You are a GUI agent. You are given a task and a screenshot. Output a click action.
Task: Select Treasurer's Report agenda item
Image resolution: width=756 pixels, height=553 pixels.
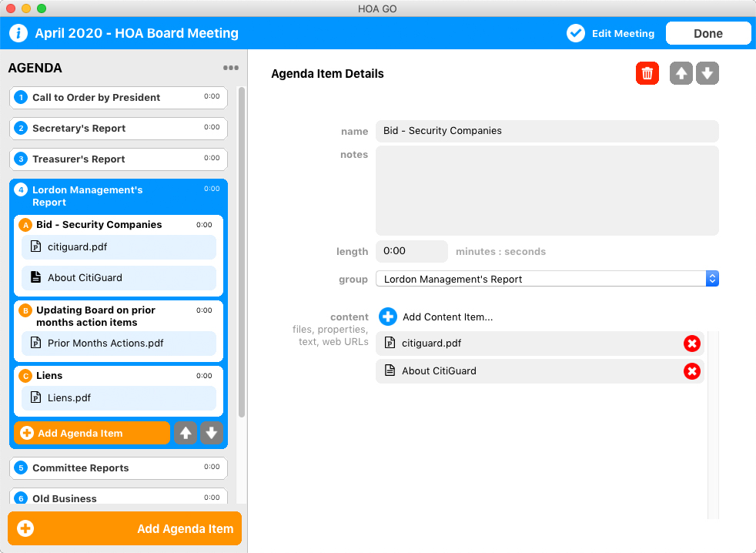click(x=119, y=159)
